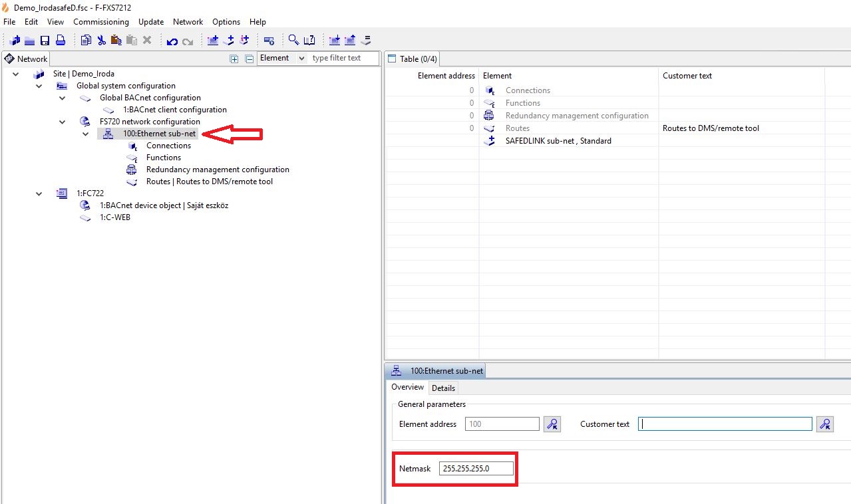
Task: Open the Commissioning menu
Action: point(101,22)
